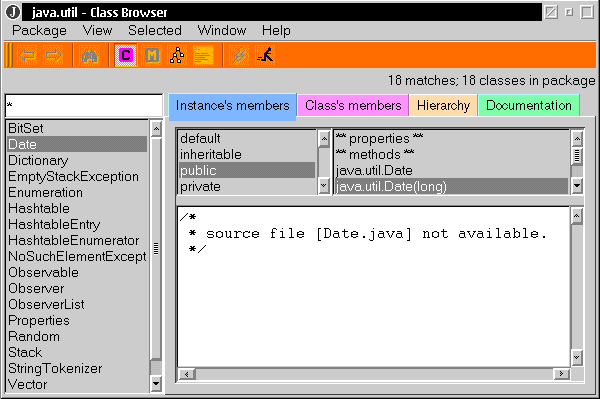Open the View menu
The height and width of the screenshot is (399, 600).
(98, 31)
